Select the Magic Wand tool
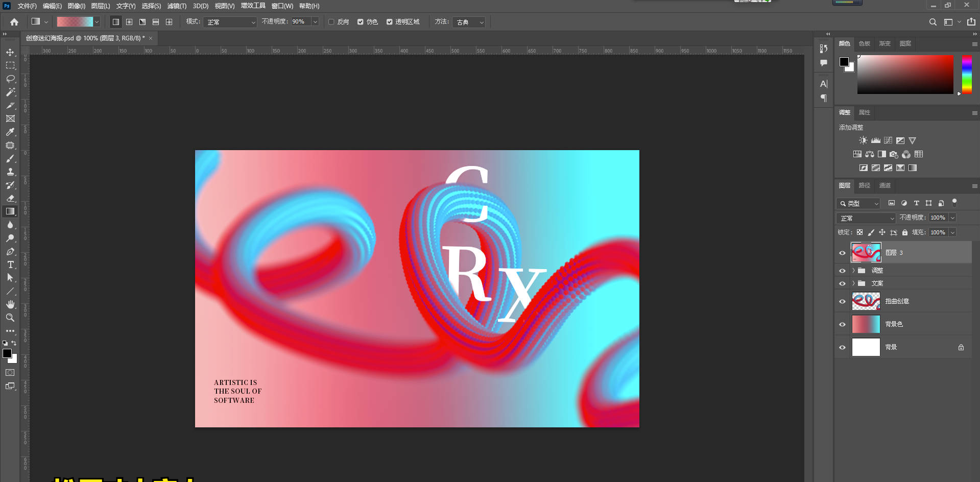The height and width of the screenshot is (482, 980). click(10, 92)
